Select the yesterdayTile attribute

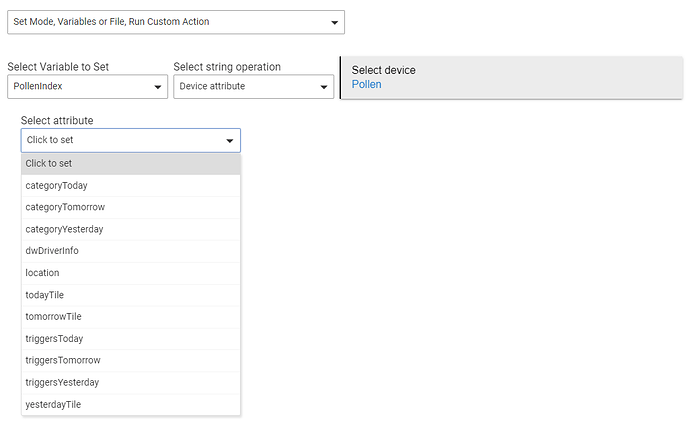coord(131,404)
